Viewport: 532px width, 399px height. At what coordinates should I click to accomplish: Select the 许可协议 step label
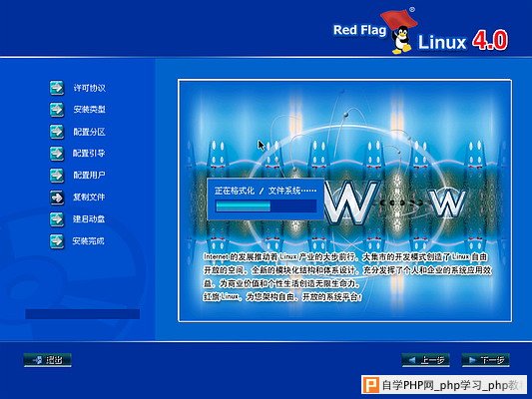click(89, 88)
